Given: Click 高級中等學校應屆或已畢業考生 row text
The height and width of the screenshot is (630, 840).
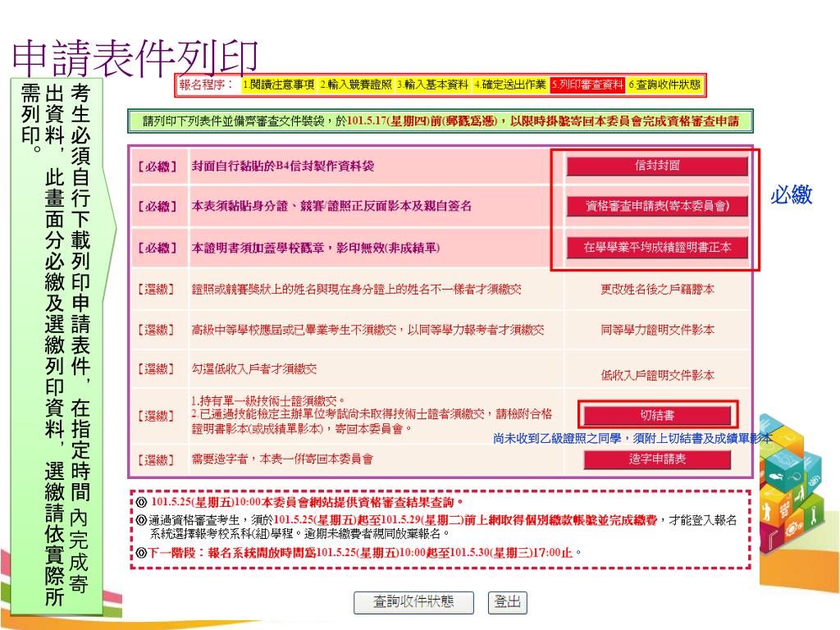Looking at the screenshot, I should [x=367, y=330].
